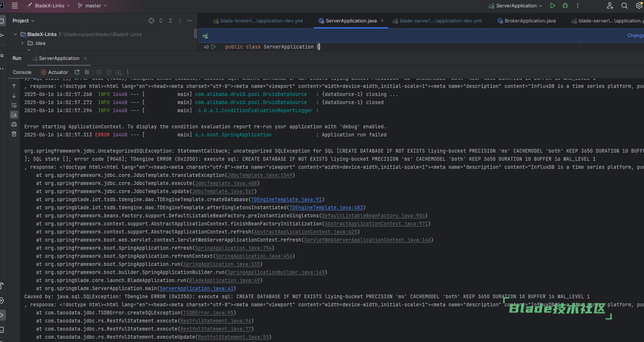The height and width of the screenshot is (342, 644).
Task: Rerun ServerApplication
Action: coord(77,72)
